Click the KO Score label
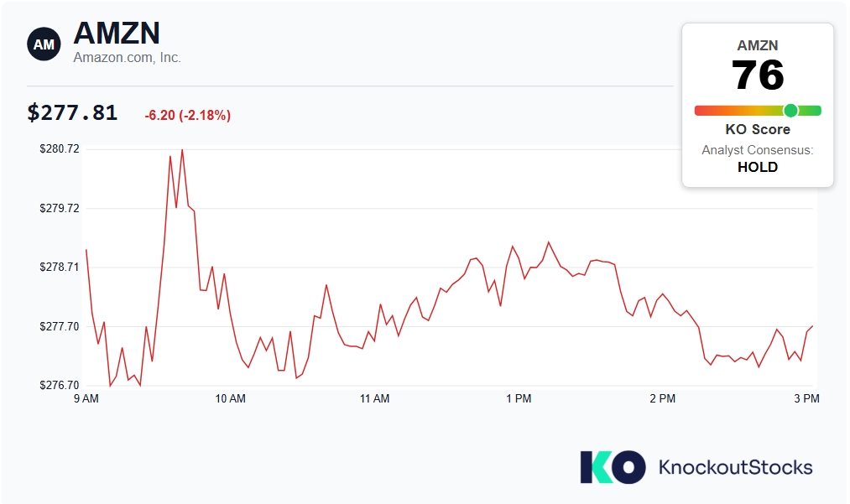Viewport: 850px width, 504px height. click(758, 129)
